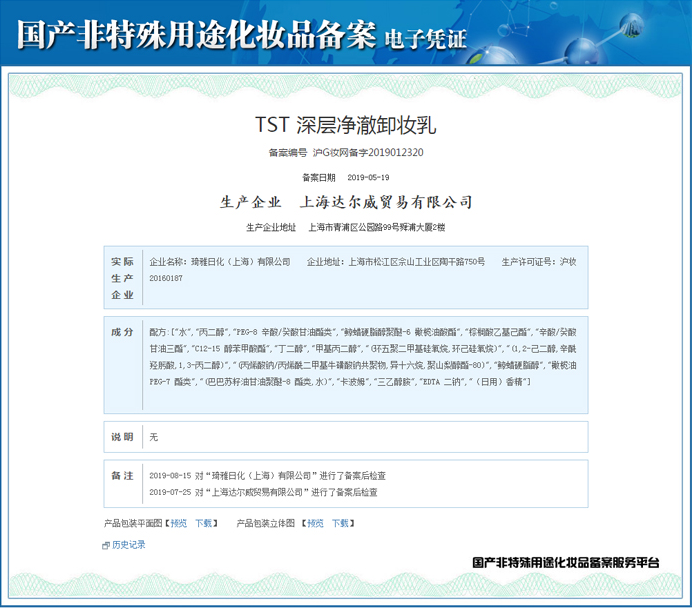The height and width of the screenshot is (608, 692).
Task: Click the 2019-08-15 备案后检查 remark line
Action: click(267, 476)
